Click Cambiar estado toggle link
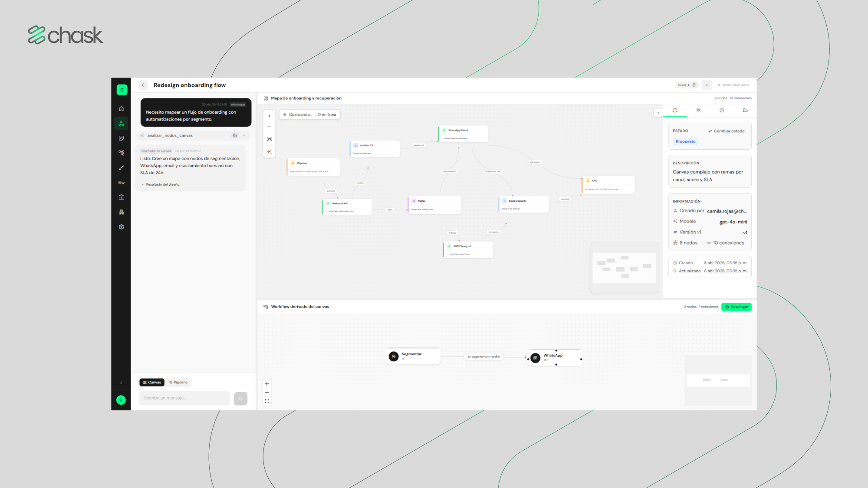Viewport: 868px width, 488px height. [727, 131]
